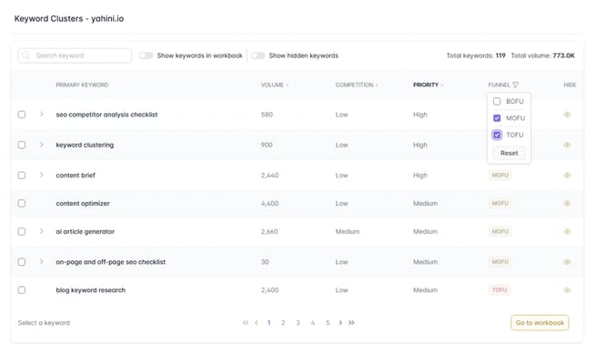Sort by Priority column
The width and height of the screenshot is (606, 364).
pos(428,85)
